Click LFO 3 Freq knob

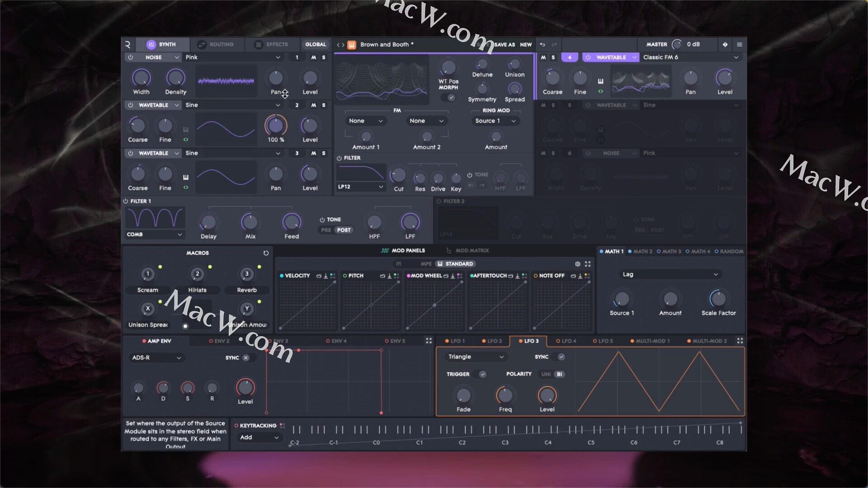tap(505, 395)
